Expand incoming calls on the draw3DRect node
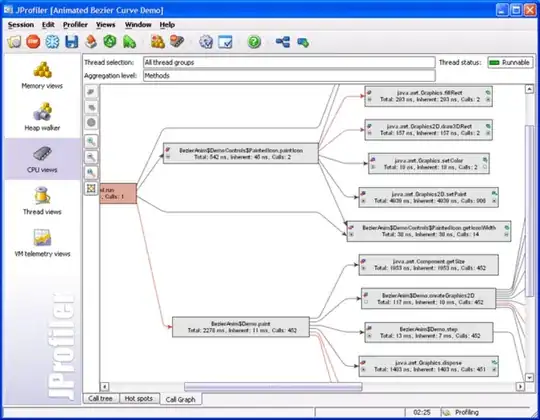540x420 pixels. click(x=369, y=133)
